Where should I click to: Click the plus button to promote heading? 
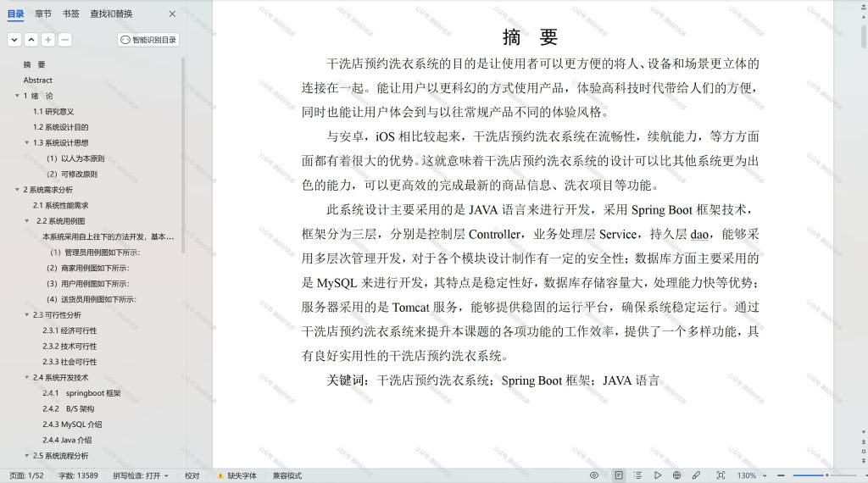tap(48, 40)
